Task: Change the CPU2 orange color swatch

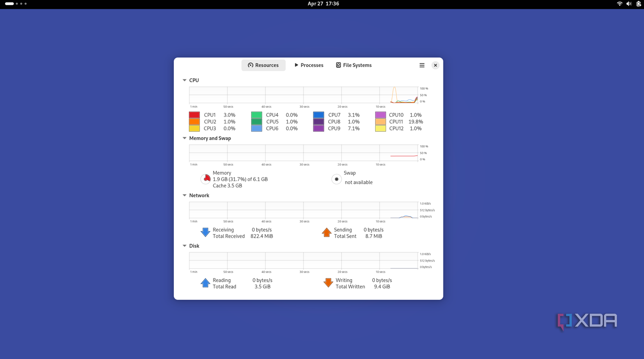Action: click(194, 121)
